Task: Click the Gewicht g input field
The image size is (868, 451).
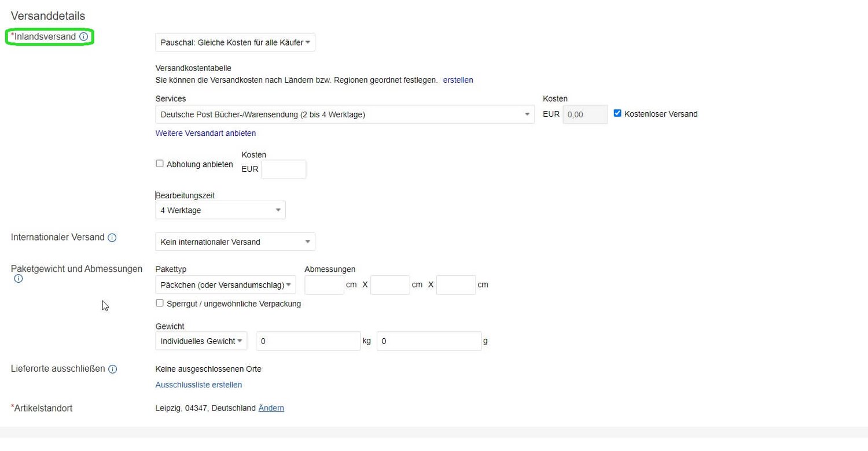Action: point(429,341)
